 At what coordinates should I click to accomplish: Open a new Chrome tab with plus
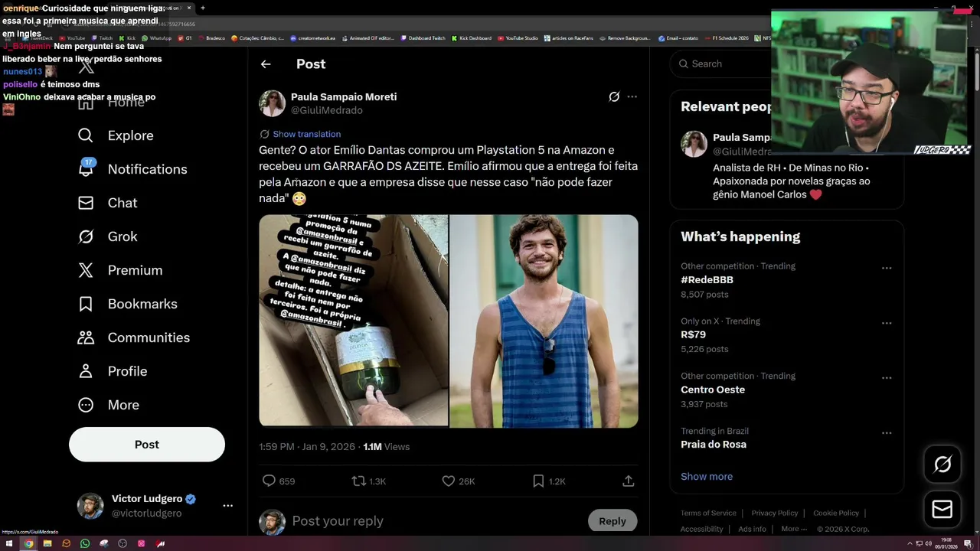(x=203, y=8)
